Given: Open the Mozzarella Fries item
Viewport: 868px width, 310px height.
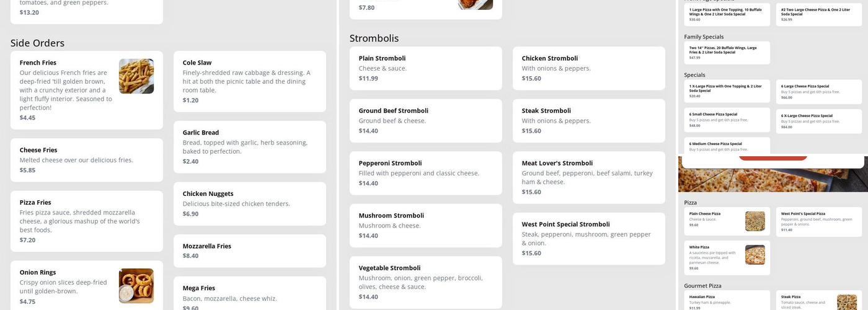Looking at the screenshot, I should pyautogui.click(x=249, y=250).
